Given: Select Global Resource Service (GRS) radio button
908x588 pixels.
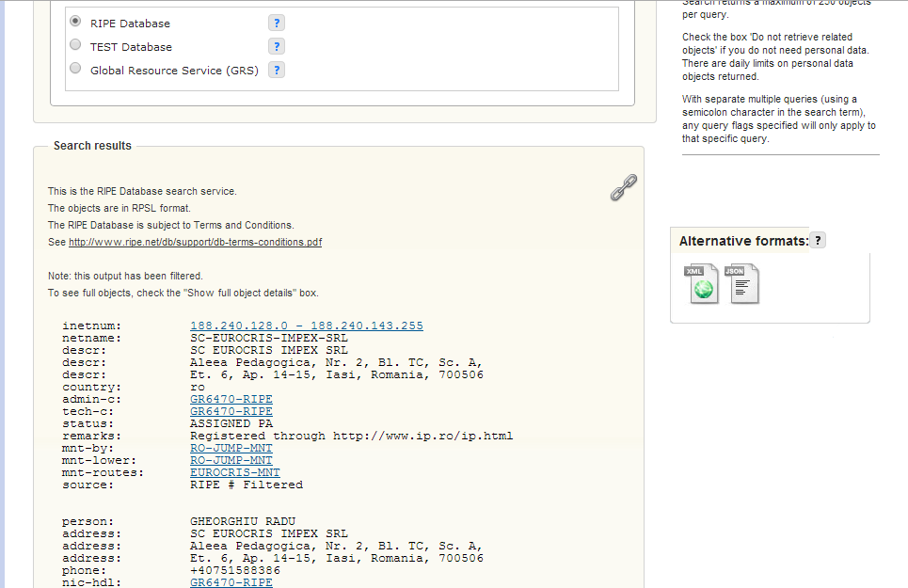Looking at the screenshot, I should pyautogui.click(x=75, y=69).
